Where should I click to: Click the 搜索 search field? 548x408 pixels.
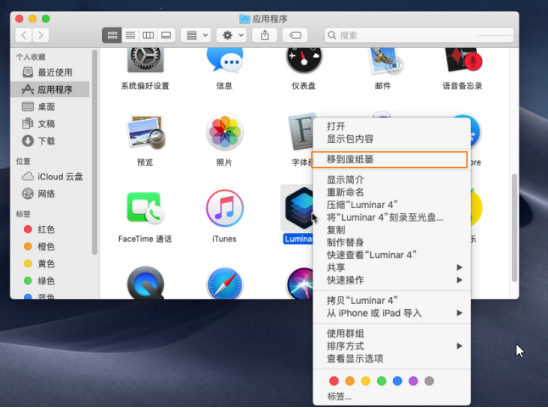coord(419,35)
